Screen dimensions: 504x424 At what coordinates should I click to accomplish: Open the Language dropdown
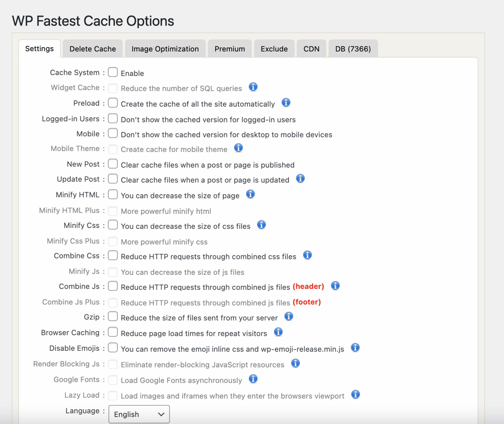tap(139, 414)
